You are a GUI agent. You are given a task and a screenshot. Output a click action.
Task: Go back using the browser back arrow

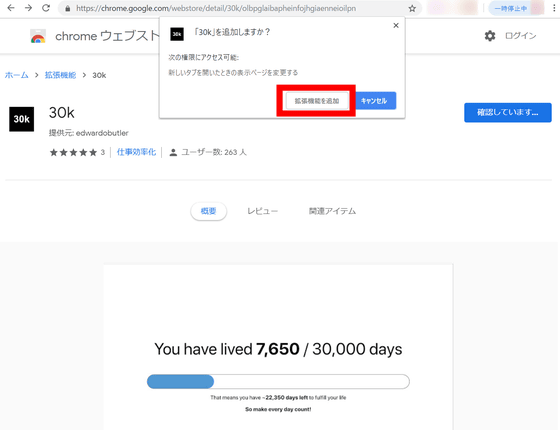11,8
